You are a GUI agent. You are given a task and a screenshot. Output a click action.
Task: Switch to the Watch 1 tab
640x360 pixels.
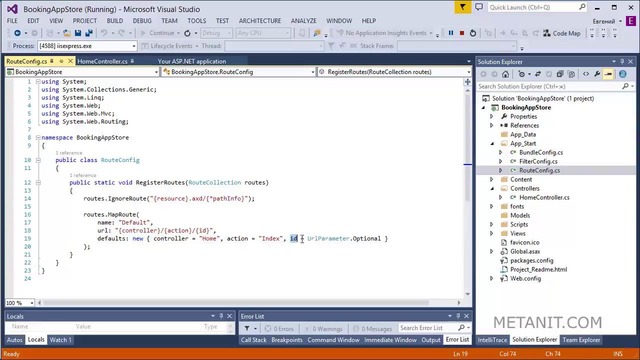coord(60,340)
